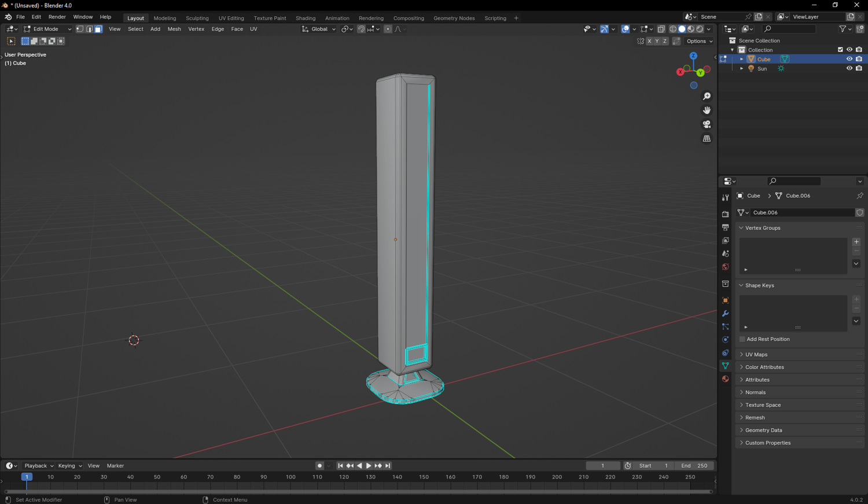Hide the Cube object in viewport
This screenshot has height=504, width=868.
[x=849, y=59]
